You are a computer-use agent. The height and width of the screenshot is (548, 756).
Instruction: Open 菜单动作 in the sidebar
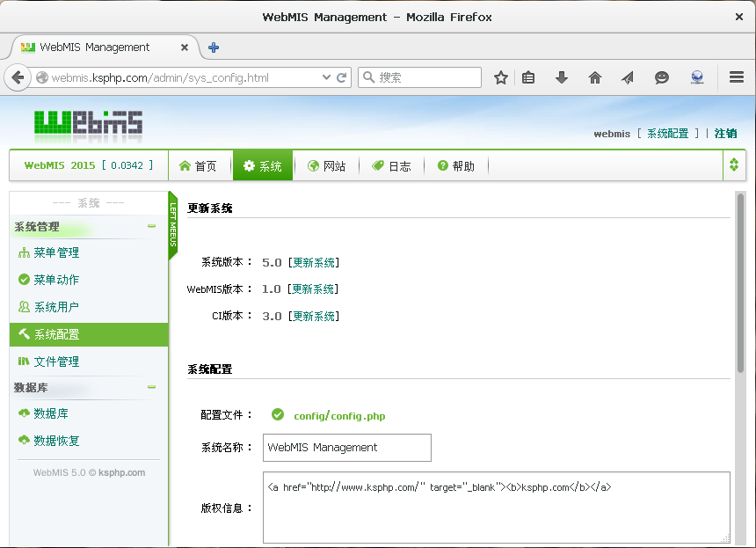[x=56, y=280]
